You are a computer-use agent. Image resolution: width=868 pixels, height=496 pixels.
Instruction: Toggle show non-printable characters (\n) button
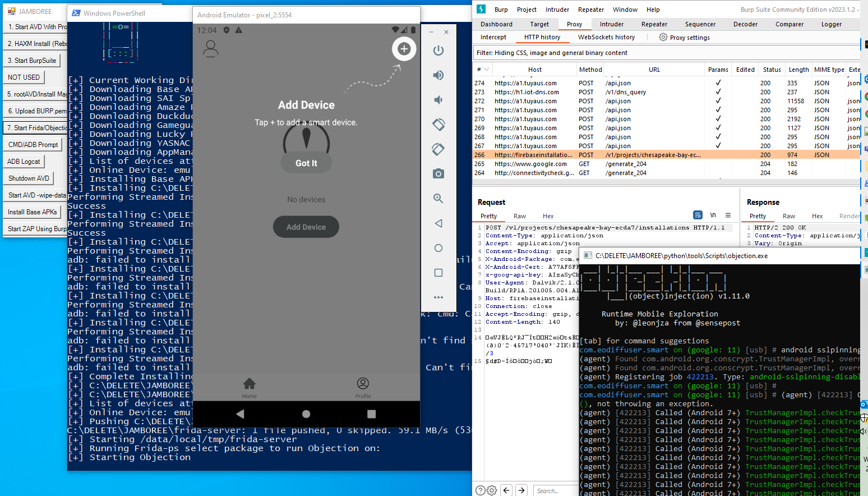tap(713, 215)
